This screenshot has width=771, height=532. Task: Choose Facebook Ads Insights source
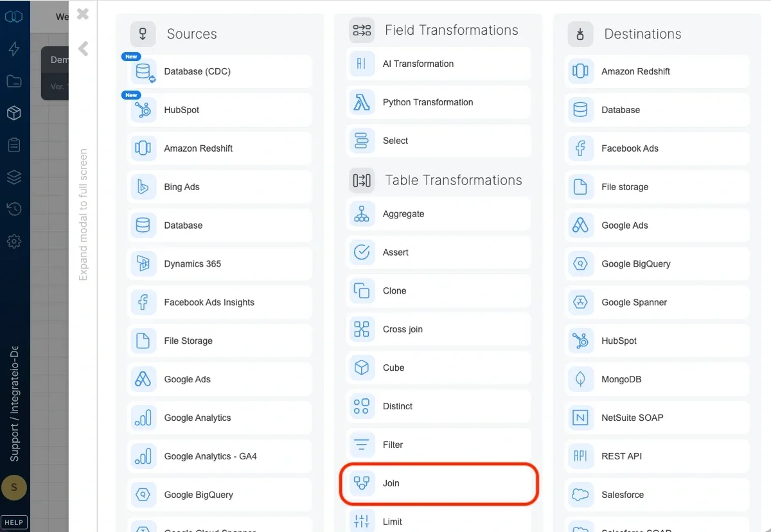[220, 303]
